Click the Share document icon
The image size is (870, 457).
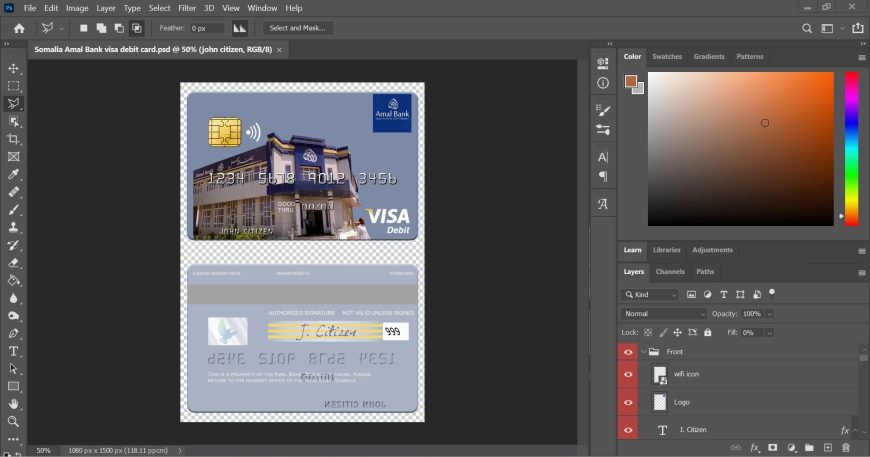(x=858, y=28)
